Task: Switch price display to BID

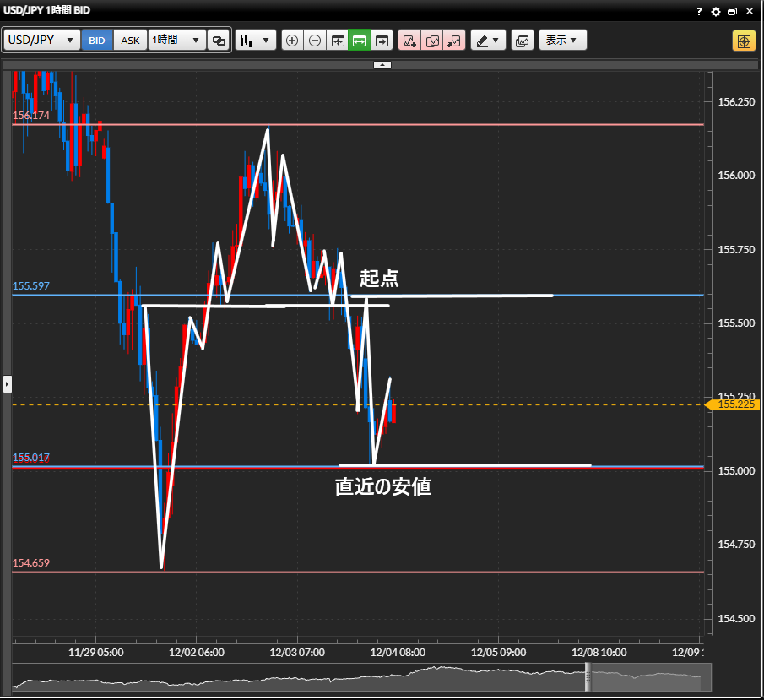Action: coord(98,41)
